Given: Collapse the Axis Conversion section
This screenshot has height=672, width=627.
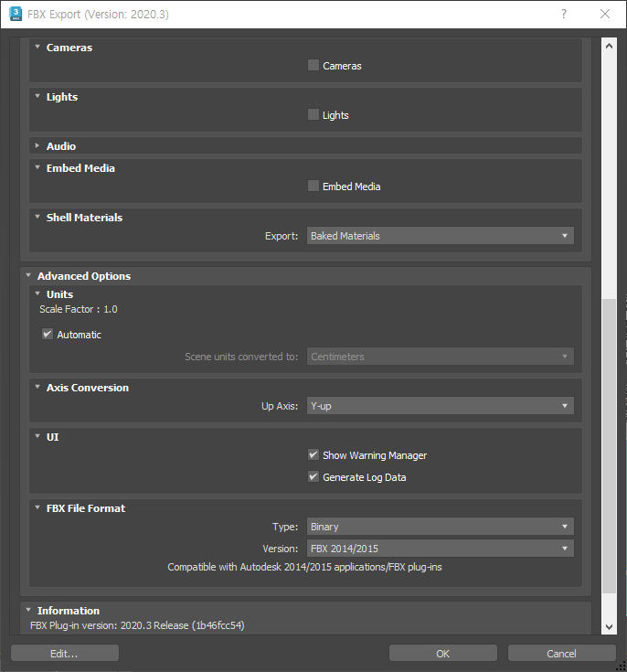Looking at the screenshot, I should pyautogui.click(x=37, y=387).
